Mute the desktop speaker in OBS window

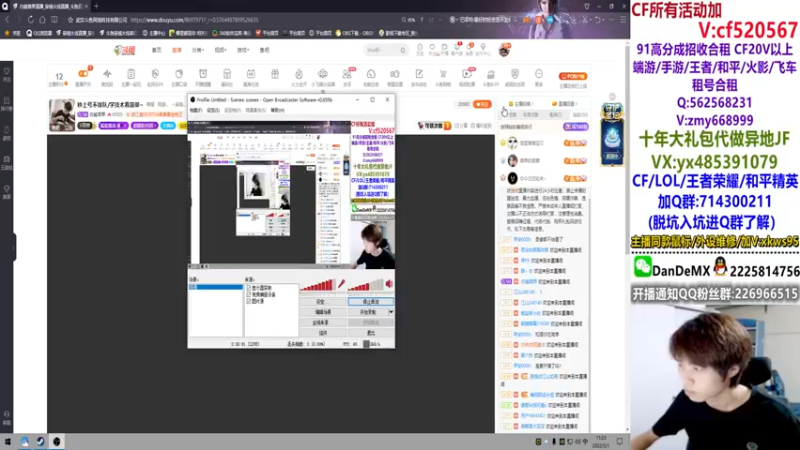[x=389, y=284]
